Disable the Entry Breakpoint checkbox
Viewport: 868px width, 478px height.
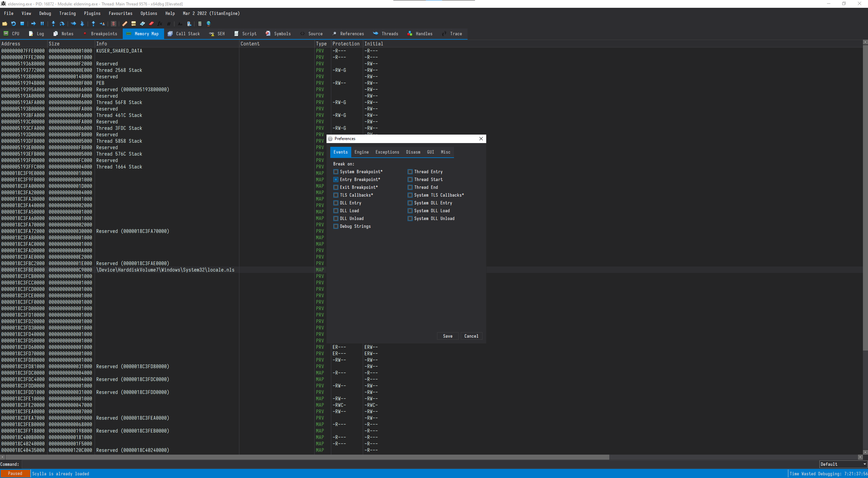click(336, 179)
